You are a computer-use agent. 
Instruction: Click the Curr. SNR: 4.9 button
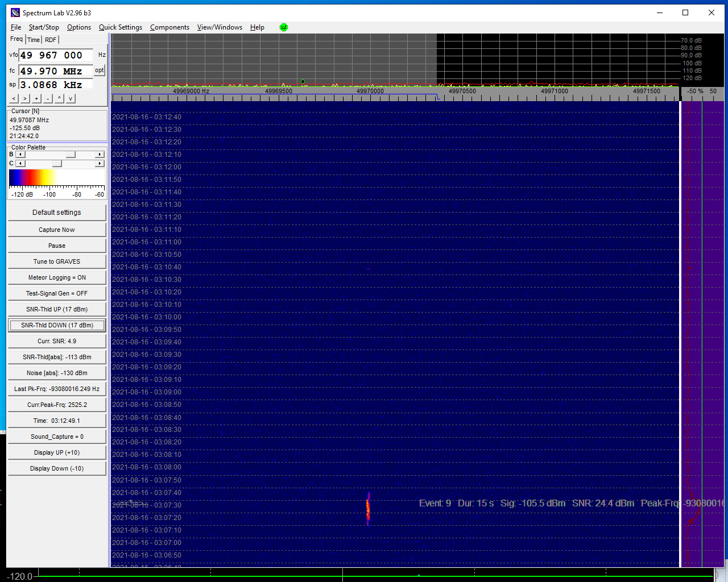point(57,341)
